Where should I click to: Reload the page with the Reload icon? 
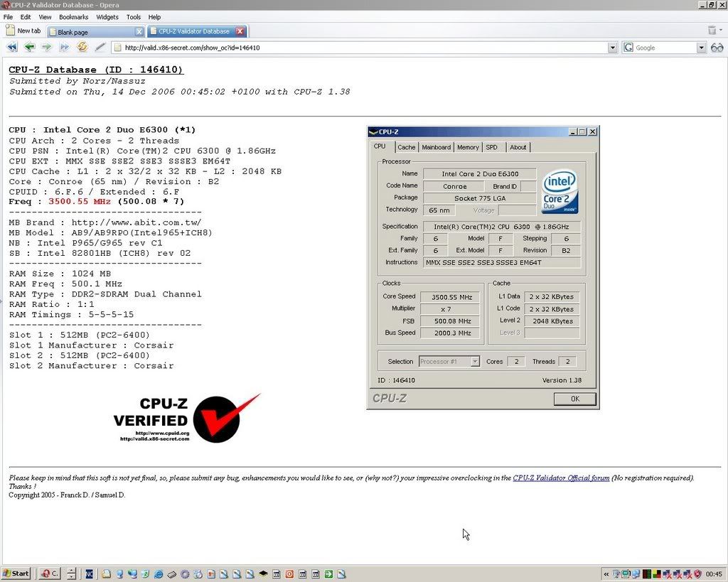(82, 47)
